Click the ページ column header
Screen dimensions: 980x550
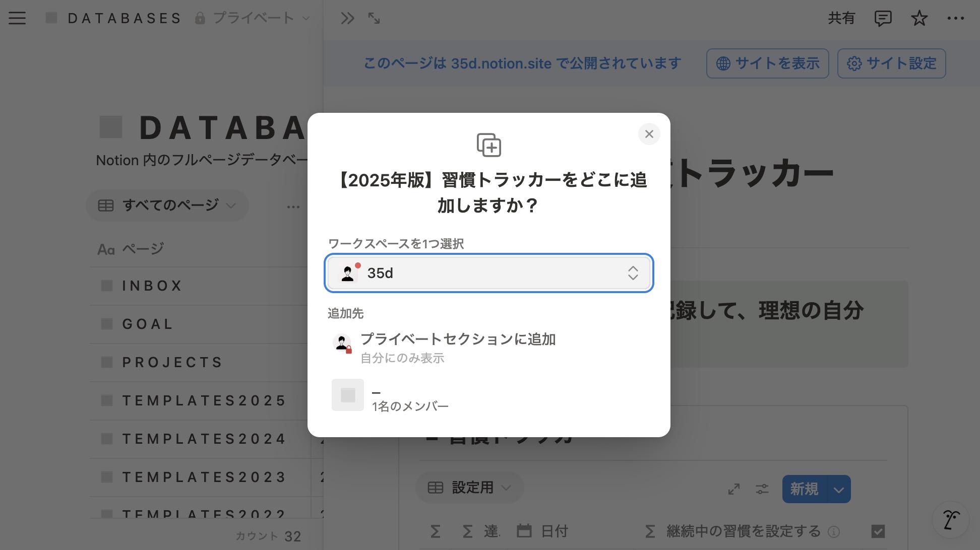pyautogui.click(x=131, y=249)
